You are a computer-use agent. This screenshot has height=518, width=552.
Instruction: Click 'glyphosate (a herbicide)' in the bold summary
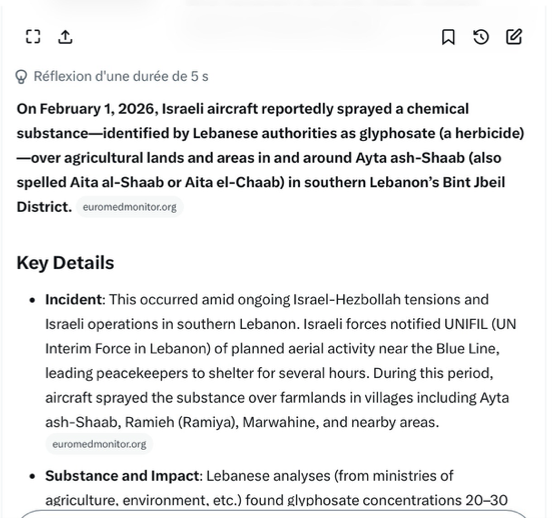441,133
